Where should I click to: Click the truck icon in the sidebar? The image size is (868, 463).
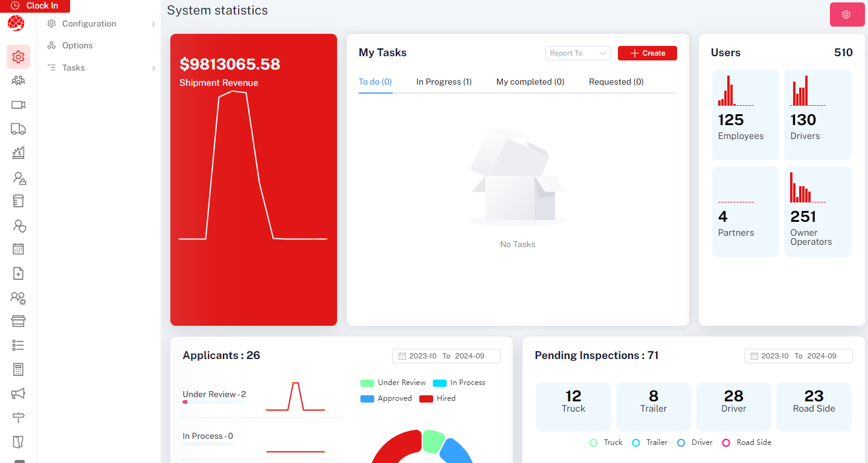(18, 129)
